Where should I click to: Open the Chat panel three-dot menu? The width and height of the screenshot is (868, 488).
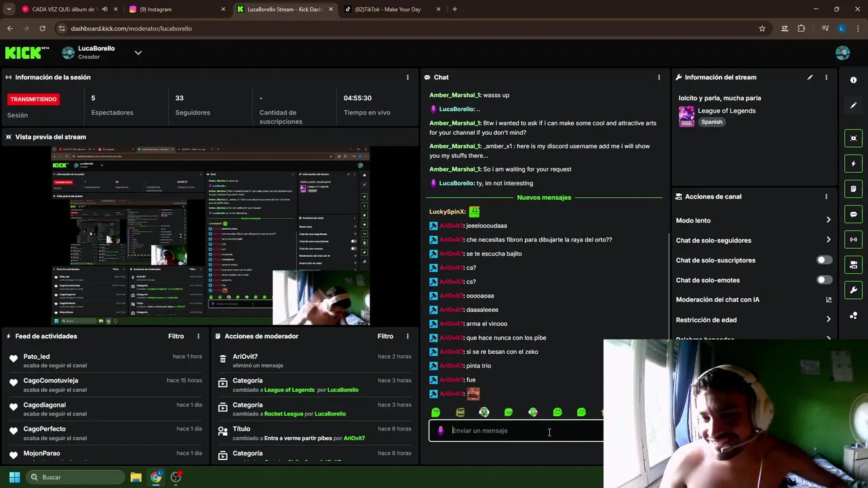(x=658, y=77)
